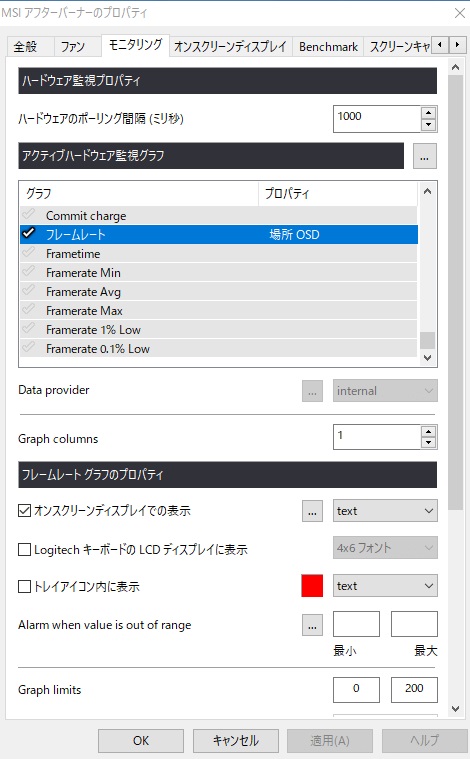Image resolution: width=470 pixels, height=759 pixels.
Task: Pick the red tray icon color swatch
Action: (x=312, y=586)
